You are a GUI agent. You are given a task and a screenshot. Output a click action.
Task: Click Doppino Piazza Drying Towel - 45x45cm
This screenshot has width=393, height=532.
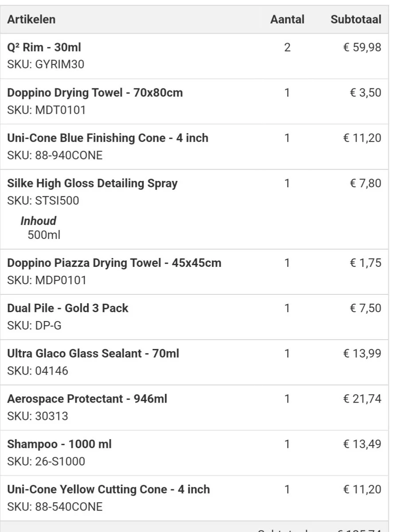pyautogui.click(x=114, y=263)
